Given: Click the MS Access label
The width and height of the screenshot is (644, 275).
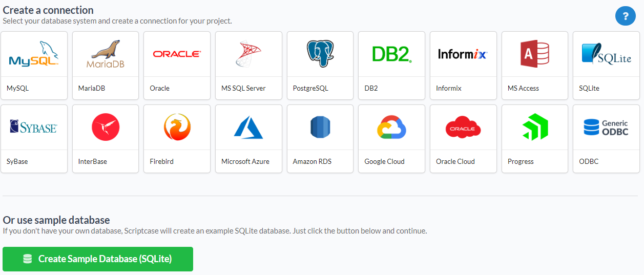Looking at the screenshot, I should 523,88.
